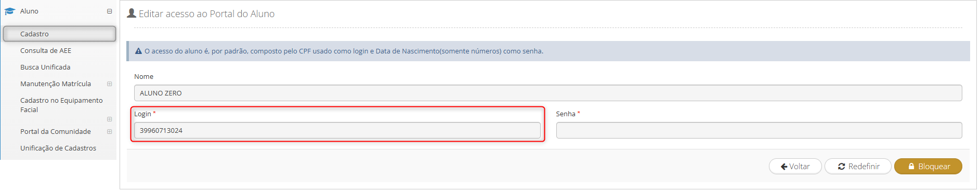Expand the Manutenção Matrícula submenu
980x192 pixels.
pos(109,84)
